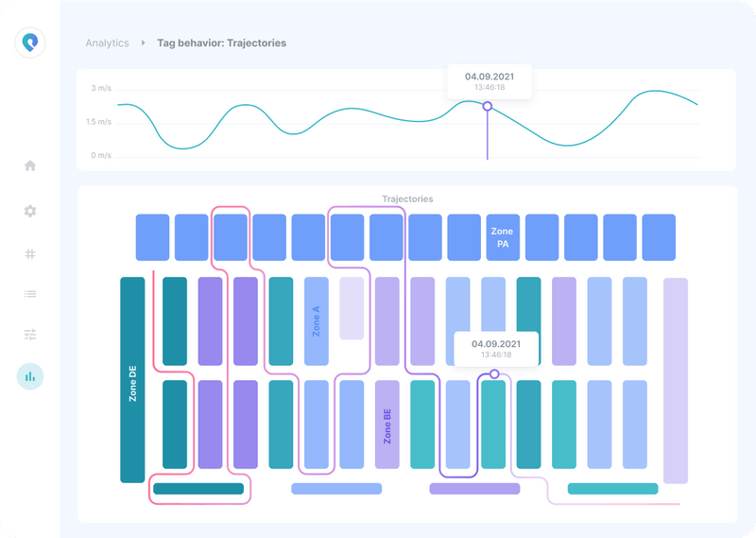Open the sliders filter icon in sidebar

point(30,335)
